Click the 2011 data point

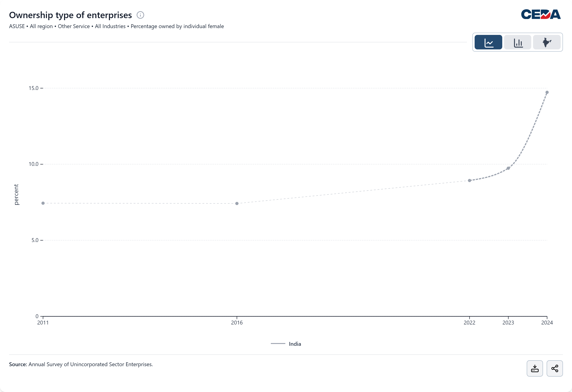click(43, 203)
